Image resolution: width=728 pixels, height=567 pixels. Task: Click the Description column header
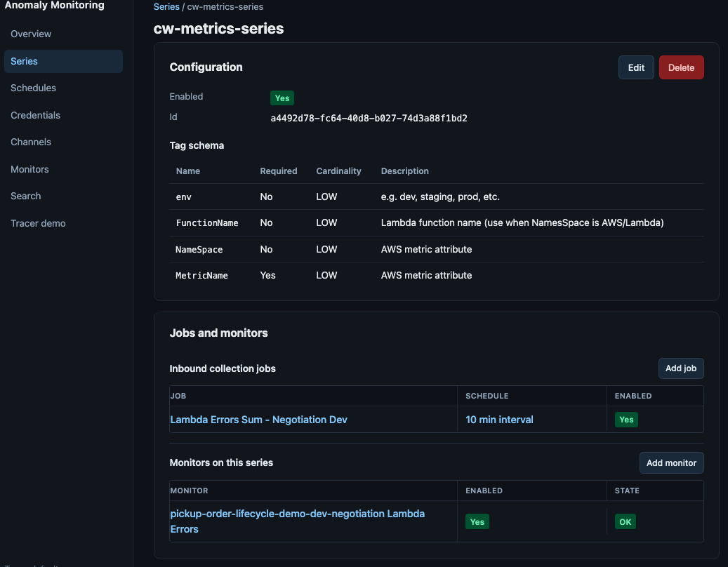(405, 171)
